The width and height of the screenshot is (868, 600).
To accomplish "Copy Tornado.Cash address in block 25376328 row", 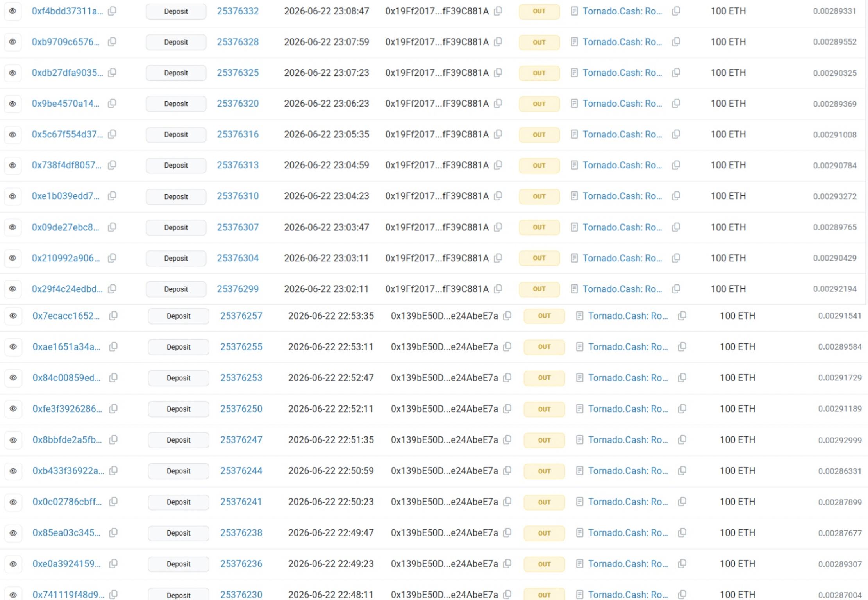I will [x=676, y=42].
